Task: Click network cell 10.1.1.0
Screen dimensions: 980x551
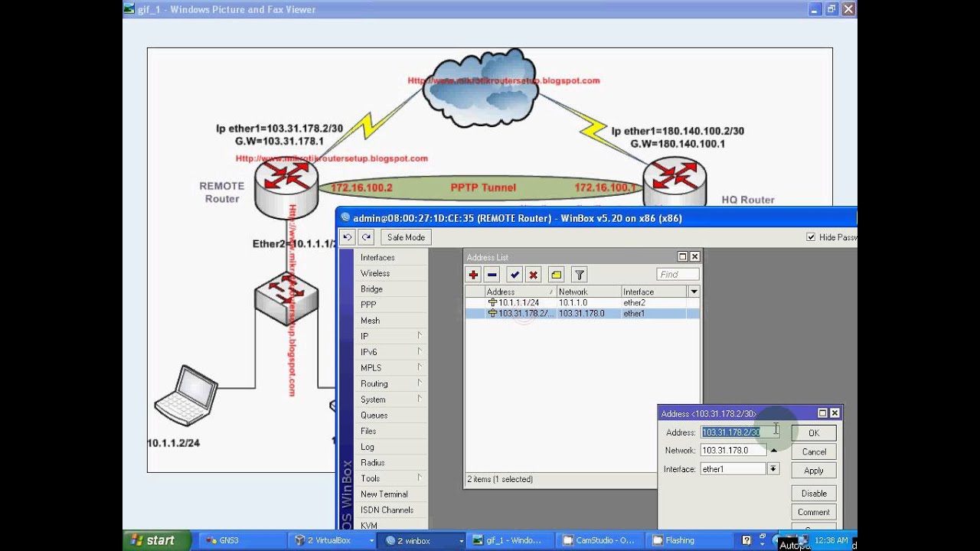Action: click(x=574, y=303)
